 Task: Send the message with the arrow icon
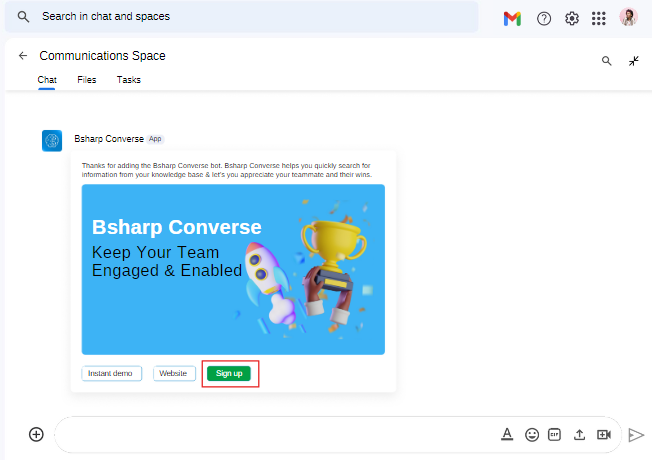(x=636, y=435)
